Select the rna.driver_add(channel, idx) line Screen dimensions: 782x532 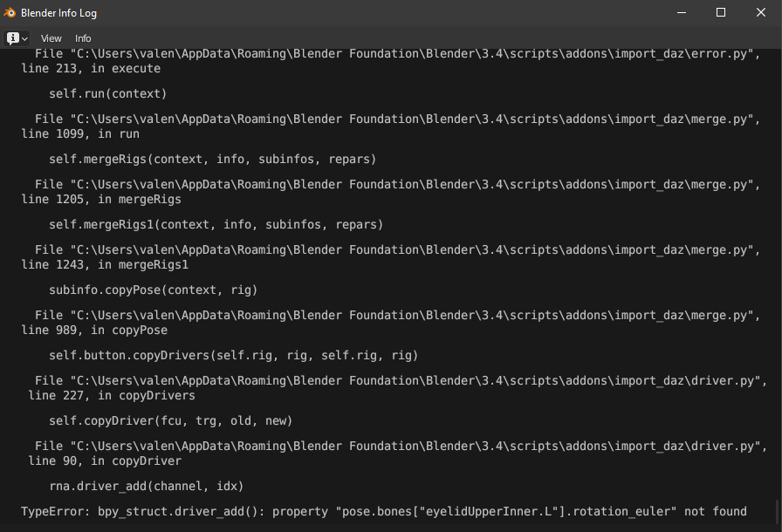[146, 486]
